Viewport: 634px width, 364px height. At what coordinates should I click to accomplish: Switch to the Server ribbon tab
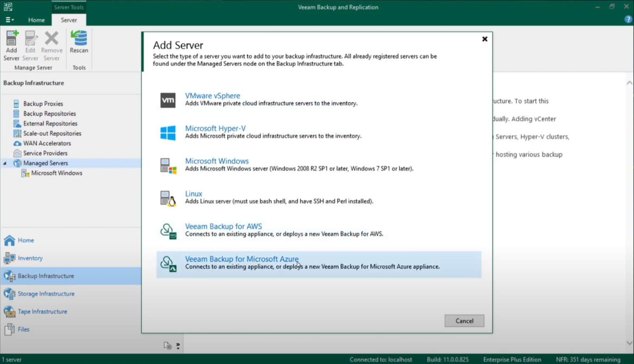click(69, 20)
